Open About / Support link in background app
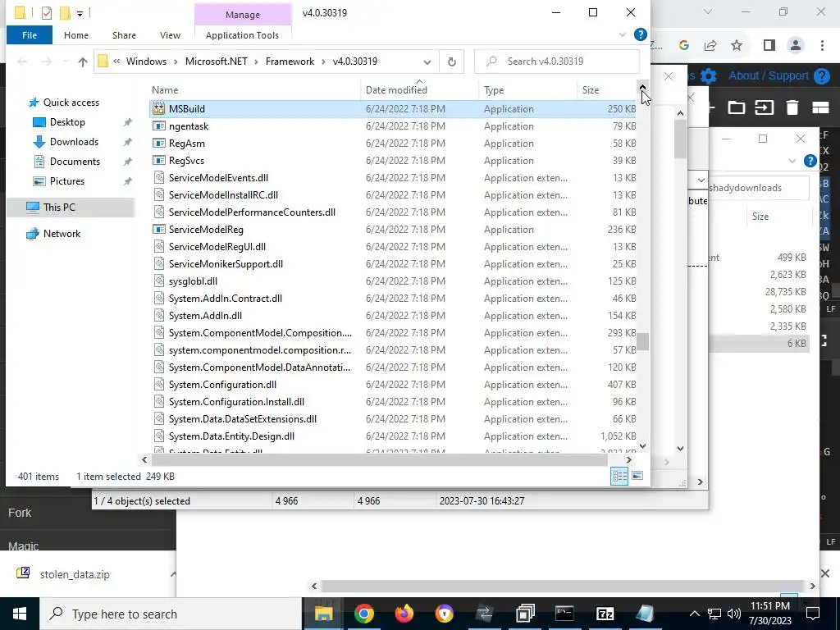The width and height of the screenshot is (840, 630). pos(768,76)
